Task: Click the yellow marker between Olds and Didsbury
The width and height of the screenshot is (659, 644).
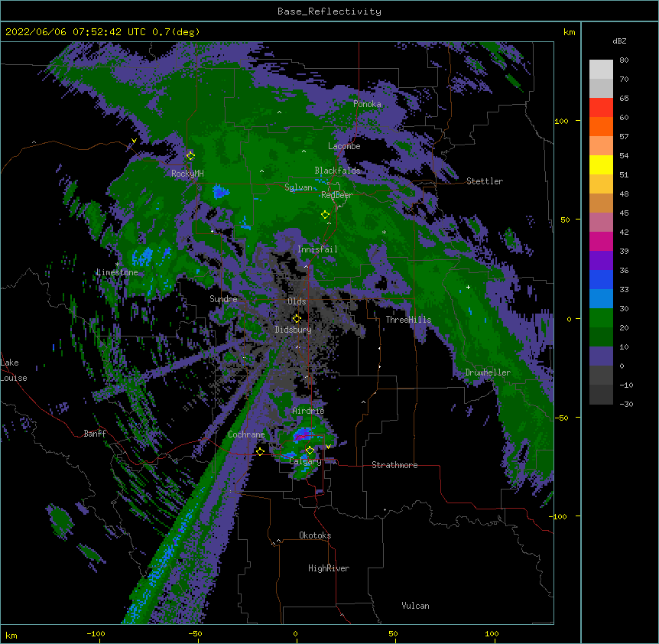Action: 297,319
